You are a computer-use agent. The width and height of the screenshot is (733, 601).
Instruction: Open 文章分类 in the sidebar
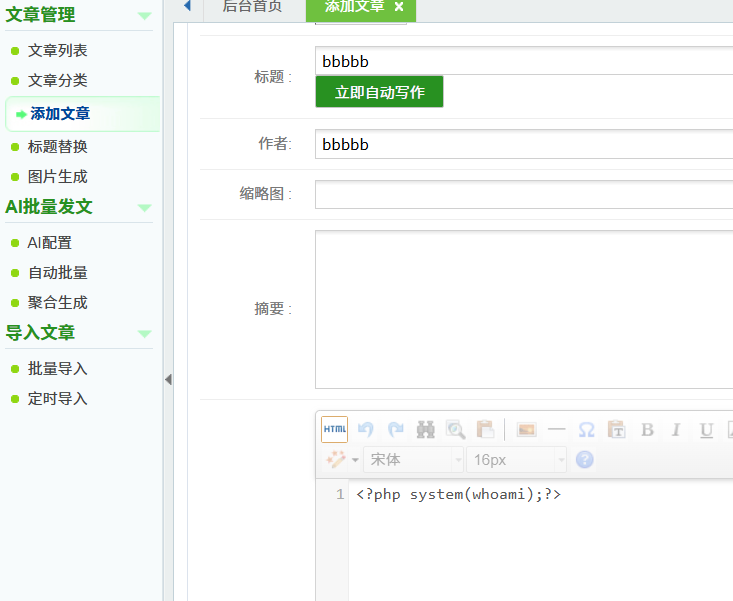pos(57,80)
